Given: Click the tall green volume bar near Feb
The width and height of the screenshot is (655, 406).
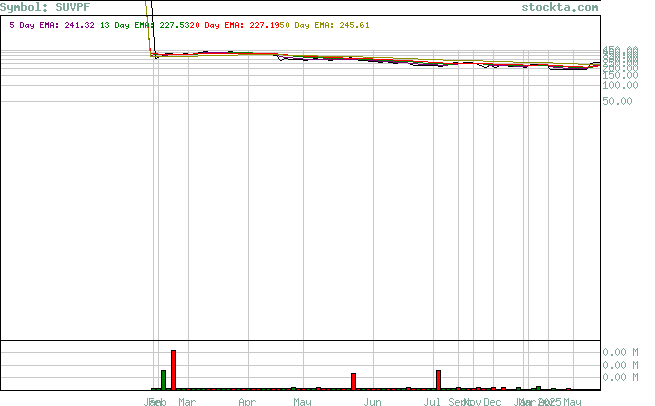Looking at the screenshot, I should (163, 380).
